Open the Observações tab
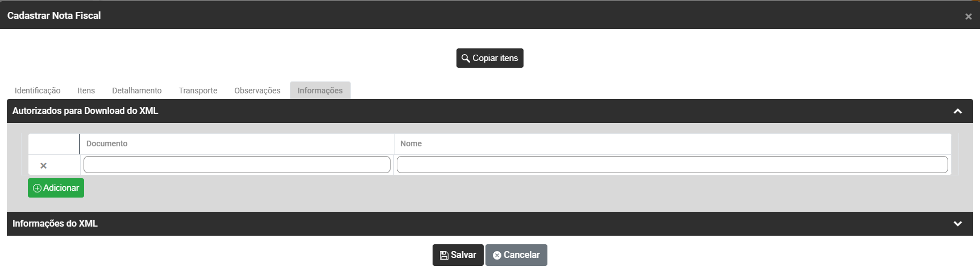Screen dimensions: 980x275 pyautogui.click(x=257, y=91)
